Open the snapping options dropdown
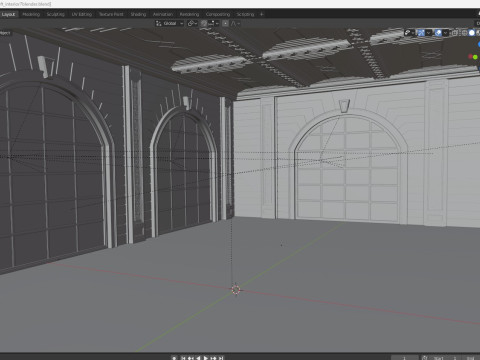480x360 pixels. pos(213,24)
